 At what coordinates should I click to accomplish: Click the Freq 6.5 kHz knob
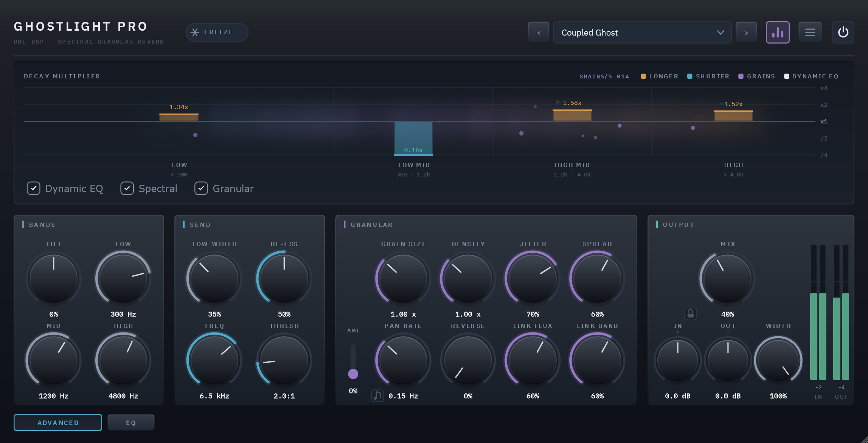[214, 360]
